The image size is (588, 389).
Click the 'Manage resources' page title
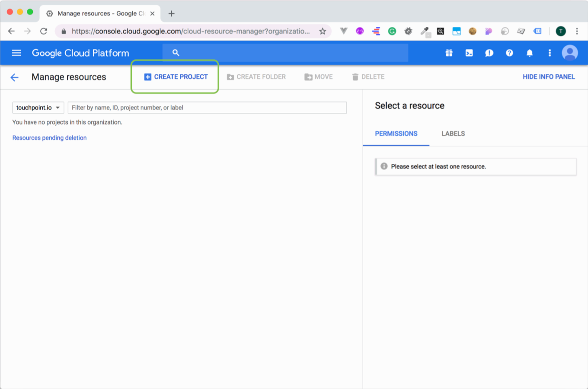tap(69, 77)
